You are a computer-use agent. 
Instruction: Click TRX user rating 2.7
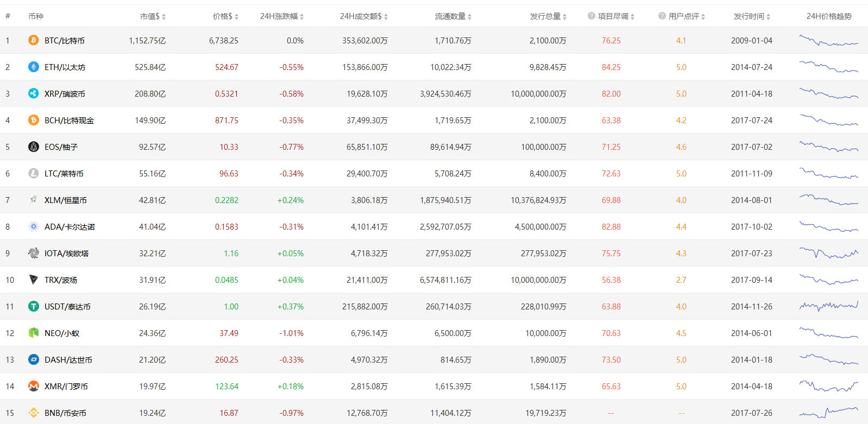coord(681,280)
